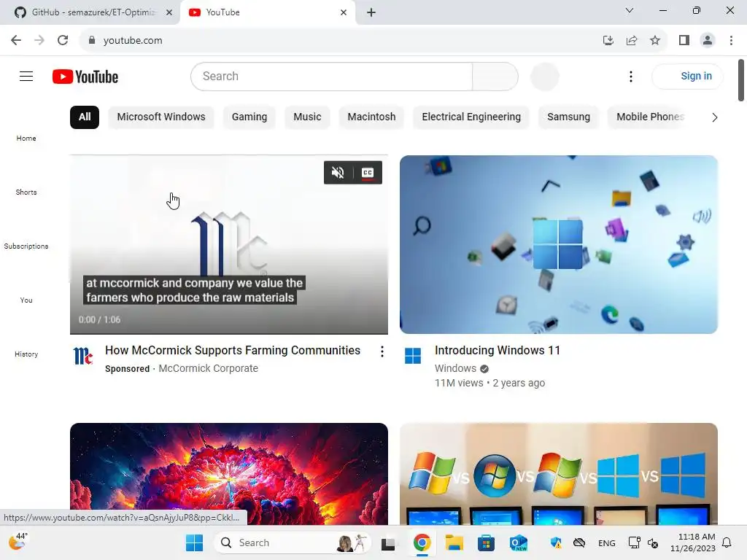Open McCormick ad three-dot options menu
This screenshot has width=747, height=560.
click(382, 351)
